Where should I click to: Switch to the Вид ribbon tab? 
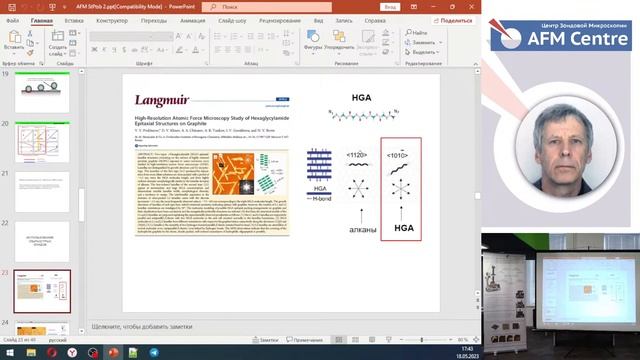pos(318,20)
